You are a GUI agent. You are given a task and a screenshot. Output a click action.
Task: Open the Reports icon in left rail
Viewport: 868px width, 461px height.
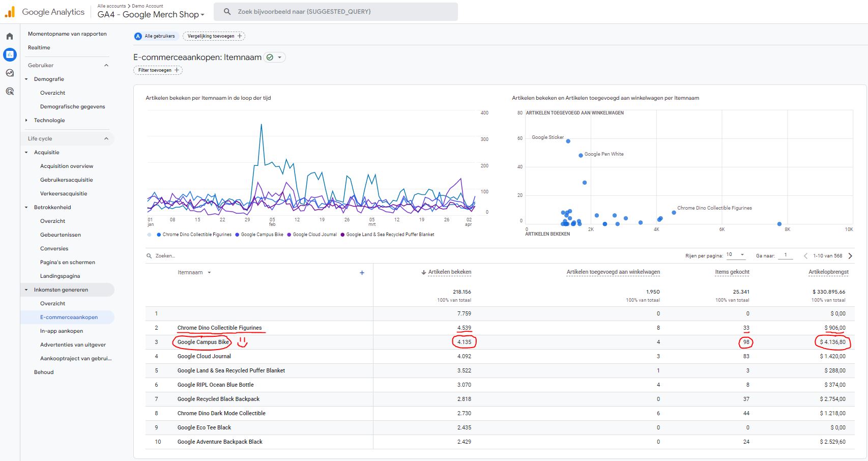[x=10, y=54]
